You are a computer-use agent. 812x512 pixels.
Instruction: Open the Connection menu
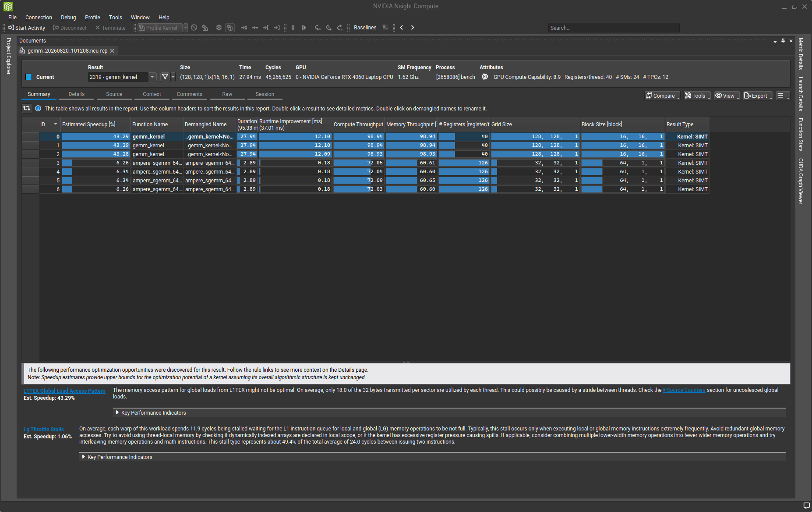pyautogui.click(x=39, y=18)
